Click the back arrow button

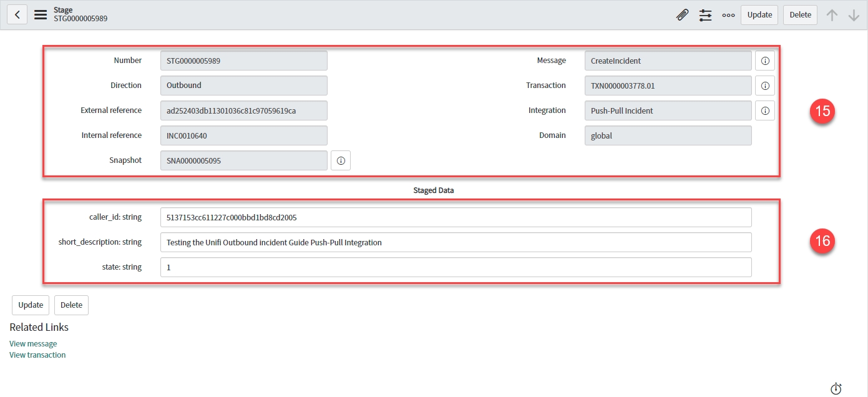pos(17,15)
